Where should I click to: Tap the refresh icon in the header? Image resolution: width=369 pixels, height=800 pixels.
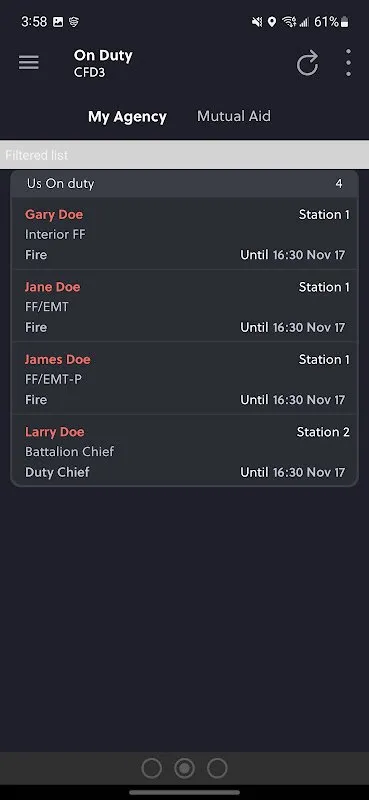308,63
